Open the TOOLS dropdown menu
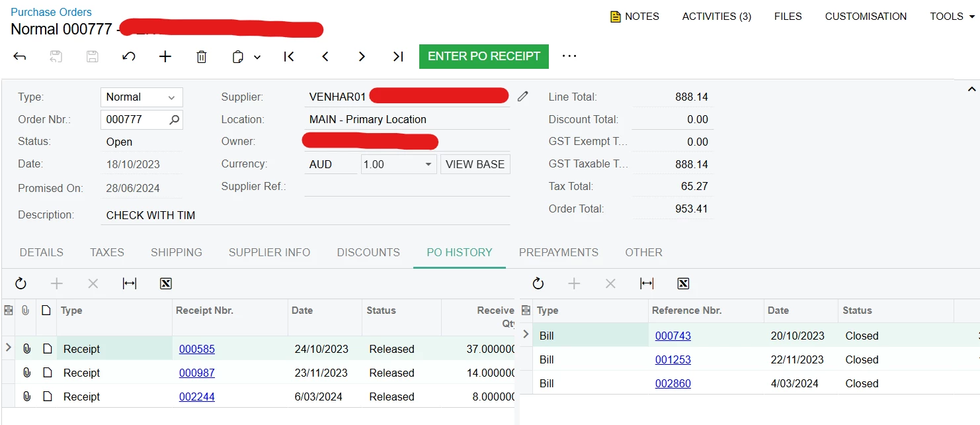 click(x=952, y=17)
